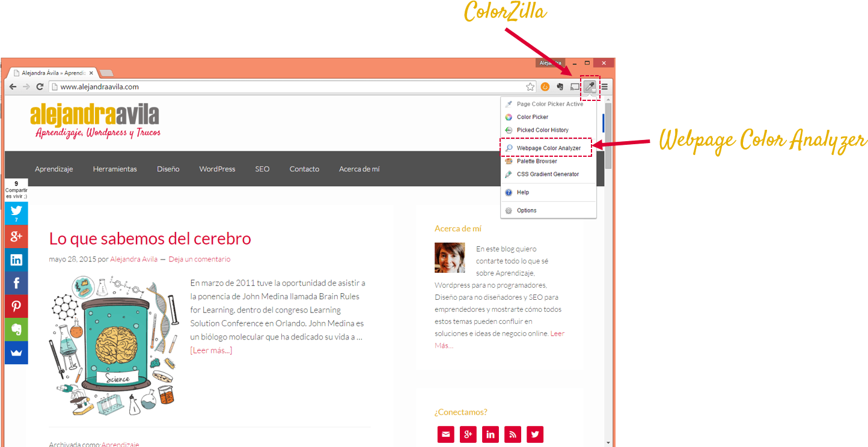Viewport: 868px width, 447px height.
Task: Bookmark this page with the star icon
Action: 530,87
